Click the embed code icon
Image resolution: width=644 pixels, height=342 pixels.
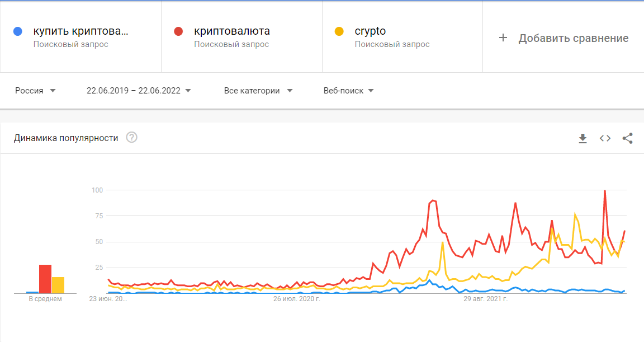click(605, 138)
